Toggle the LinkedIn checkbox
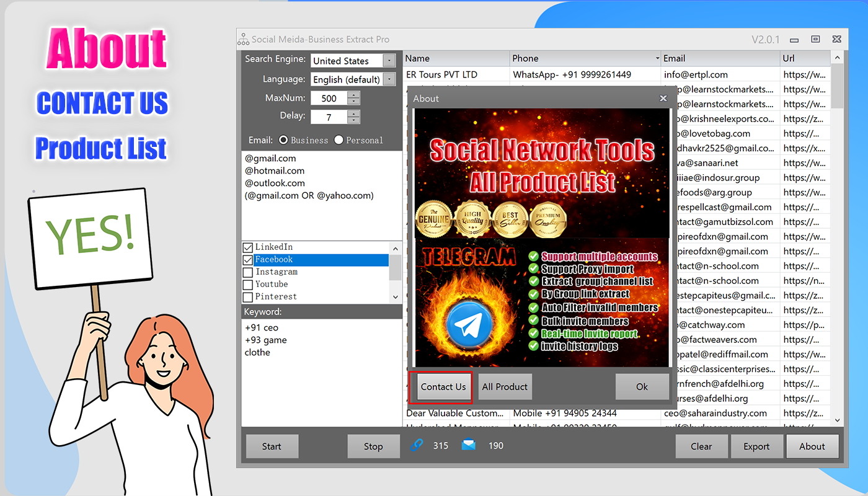Viewport: 868px width, 496px height. point(248,247)
